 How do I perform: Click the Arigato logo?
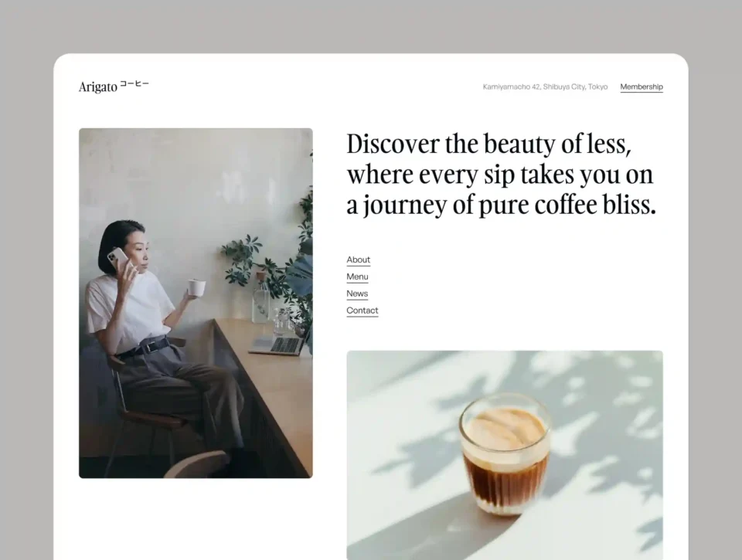98,87
